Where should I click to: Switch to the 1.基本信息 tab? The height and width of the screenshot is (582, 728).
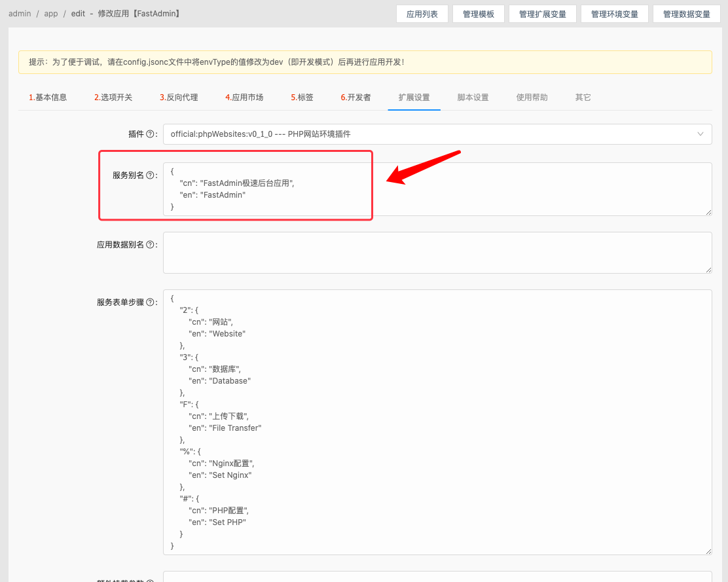(48, 96)
